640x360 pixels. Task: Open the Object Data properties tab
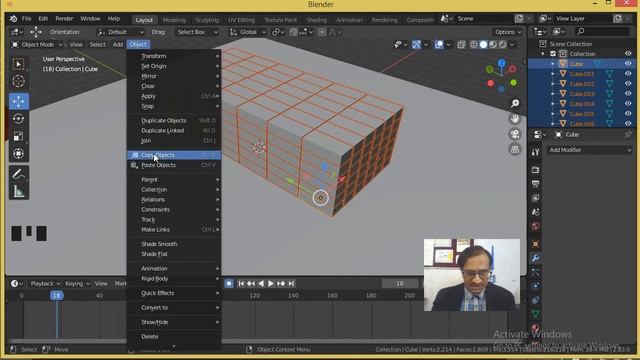pos(536,313)
